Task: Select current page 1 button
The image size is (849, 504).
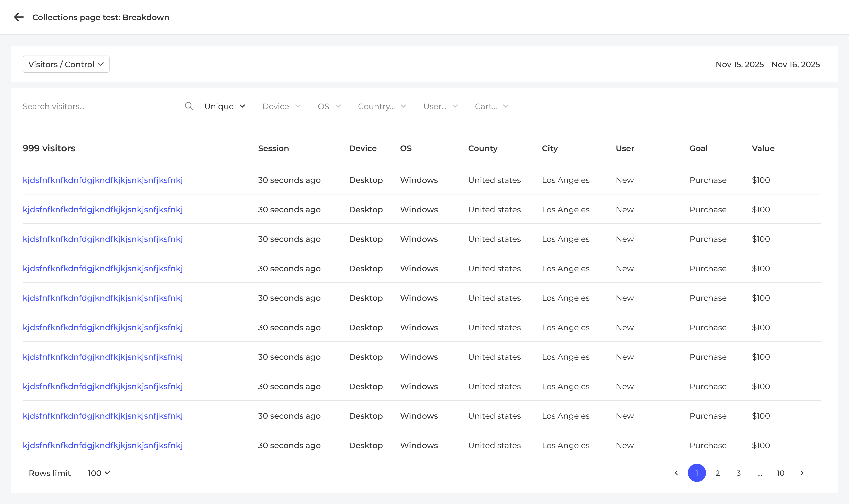Action: point(696,473)
